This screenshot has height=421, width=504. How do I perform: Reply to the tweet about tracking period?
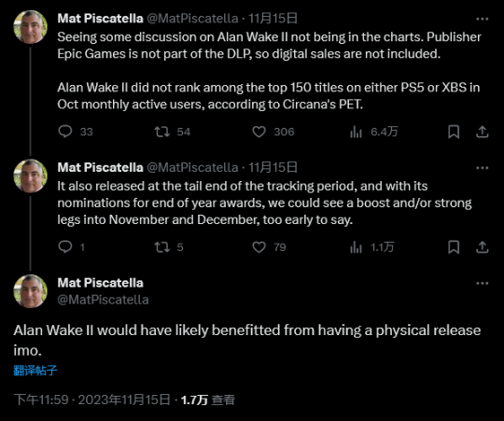[65, 247]
